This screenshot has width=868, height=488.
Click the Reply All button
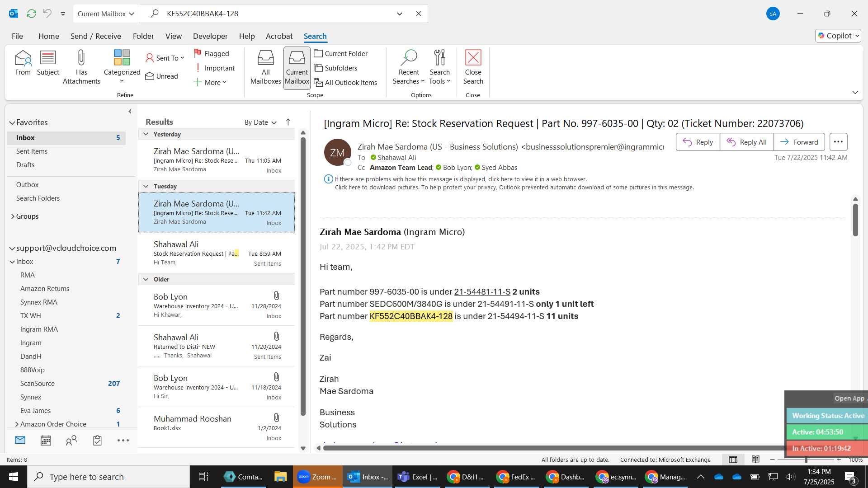click(x=746, y=142)
